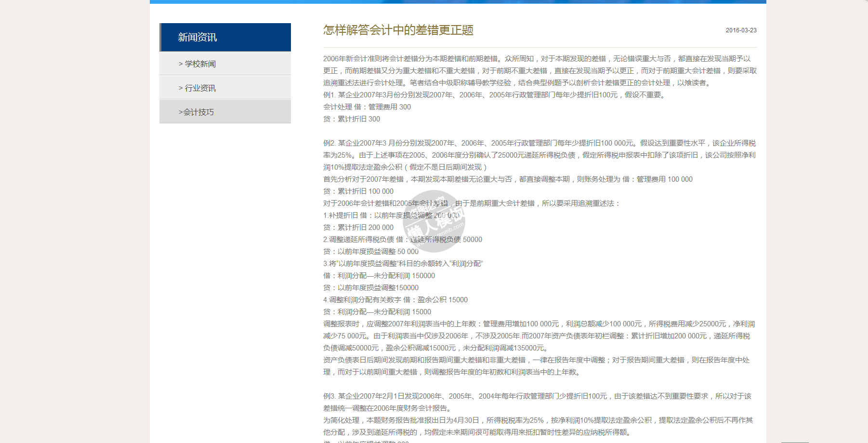
Task: Click the line beginning 例1. 某企业2007年3月
Action: pyautogui.click(x=495, y=95)
